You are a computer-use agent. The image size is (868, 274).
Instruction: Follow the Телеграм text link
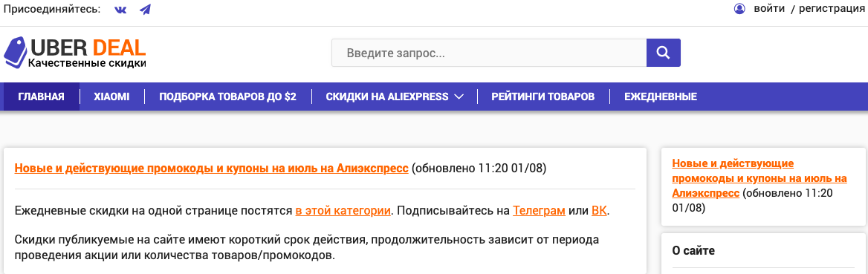(540, 211)
